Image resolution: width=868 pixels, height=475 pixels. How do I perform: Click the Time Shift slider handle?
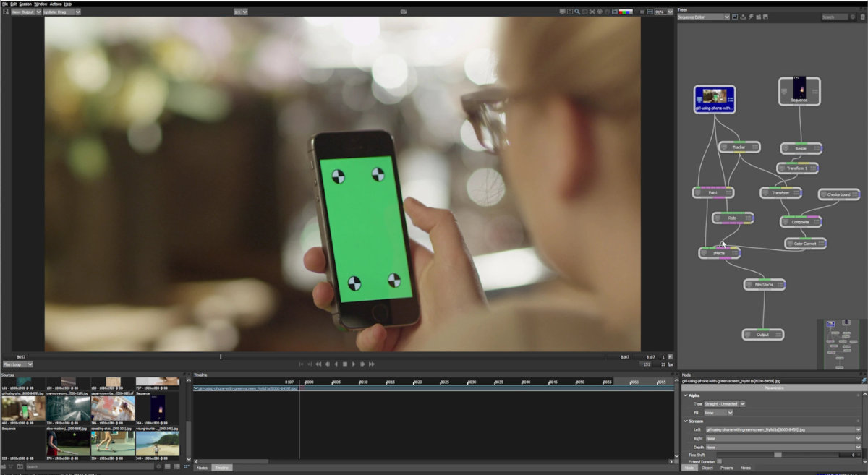pos(778,455)
